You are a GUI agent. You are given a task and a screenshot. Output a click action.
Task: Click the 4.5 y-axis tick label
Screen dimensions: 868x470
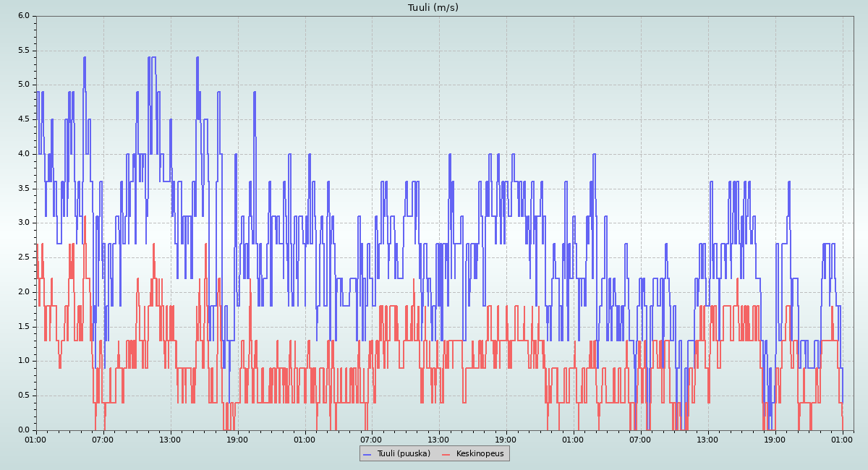click(24, 119)
